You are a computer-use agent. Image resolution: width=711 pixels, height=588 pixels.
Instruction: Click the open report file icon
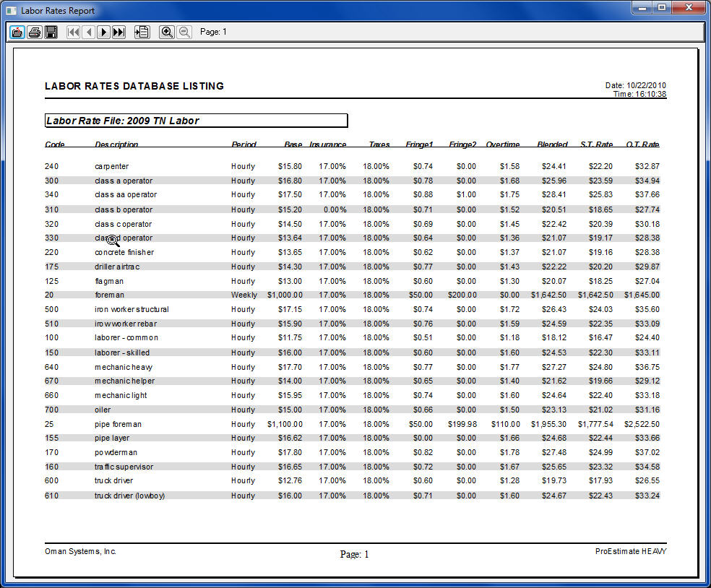click(17, 33)
